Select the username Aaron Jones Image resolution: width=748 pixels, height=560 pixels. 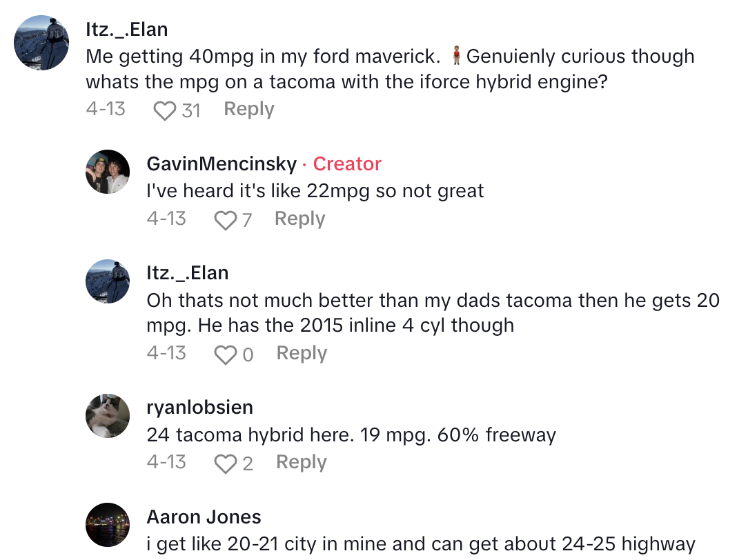click(x=204, y=516)
